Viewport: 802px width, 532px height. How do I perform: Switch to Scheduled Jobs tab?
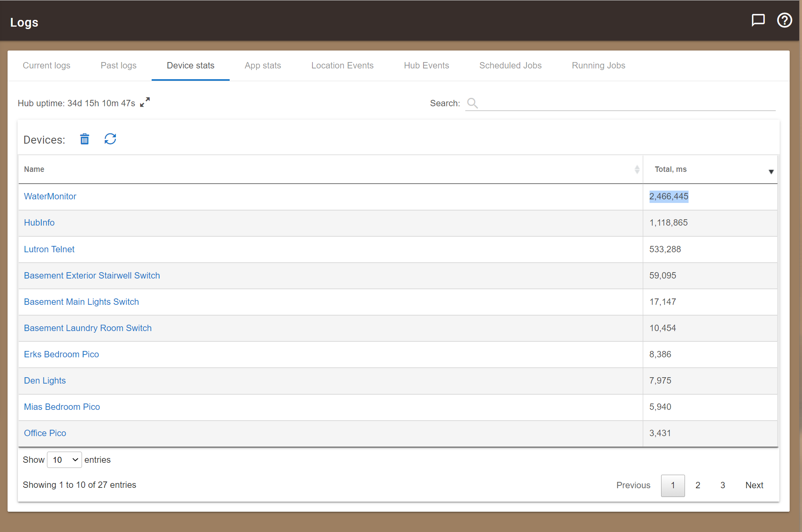(x=510, y=66)
